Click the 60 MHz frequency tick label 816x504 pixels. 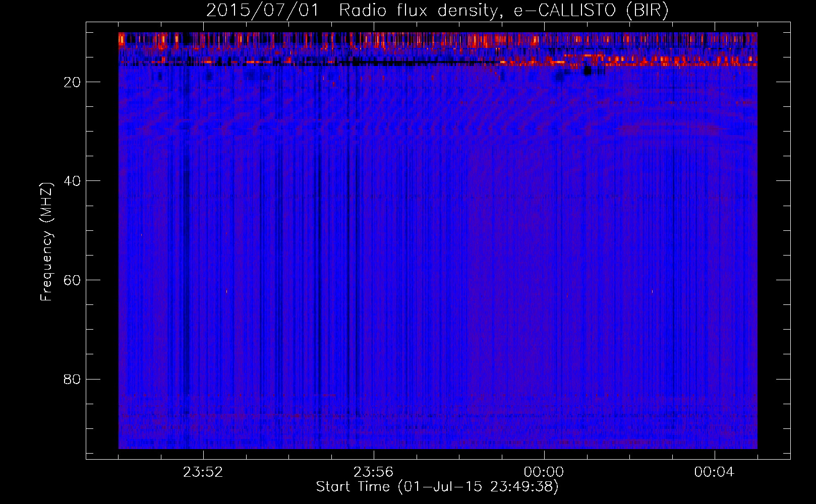(72, 280)
